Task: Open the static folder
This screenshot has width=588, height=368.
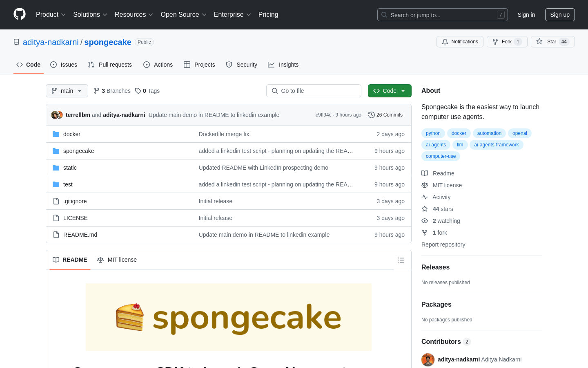Action: (x=70, y=168)
